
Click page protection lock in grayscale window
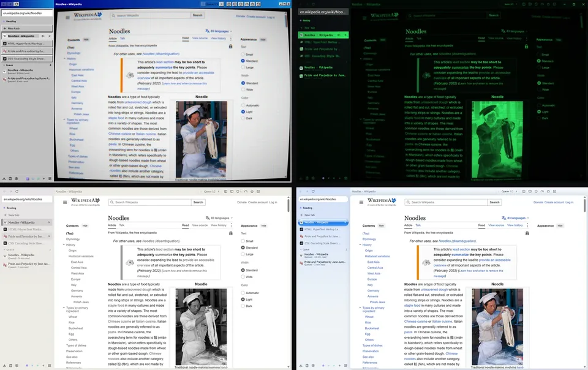(231, 233)
